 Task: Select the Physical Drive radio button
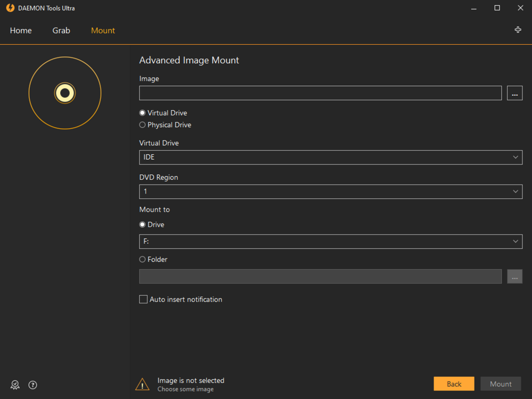(x=143, y=125)
